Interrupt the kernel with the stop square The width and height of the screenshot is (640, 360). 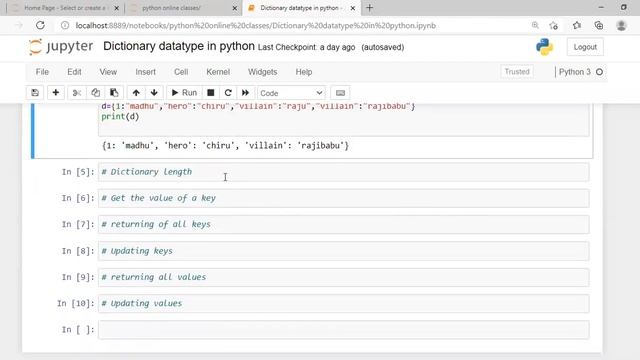click(211, 93)
